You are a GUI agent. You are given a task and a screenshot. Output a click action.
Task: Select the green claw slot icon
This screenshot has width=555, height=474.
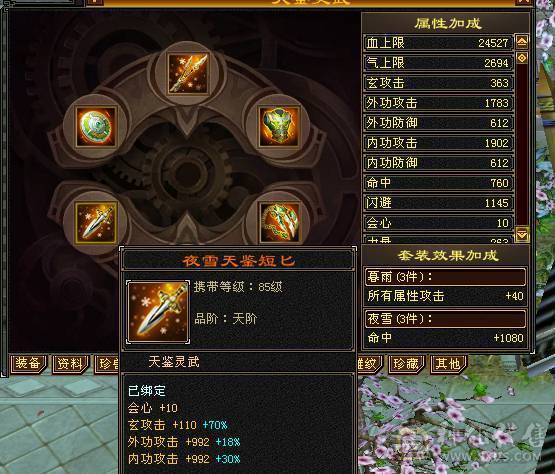pyautogui.click(x=279, y=223)
